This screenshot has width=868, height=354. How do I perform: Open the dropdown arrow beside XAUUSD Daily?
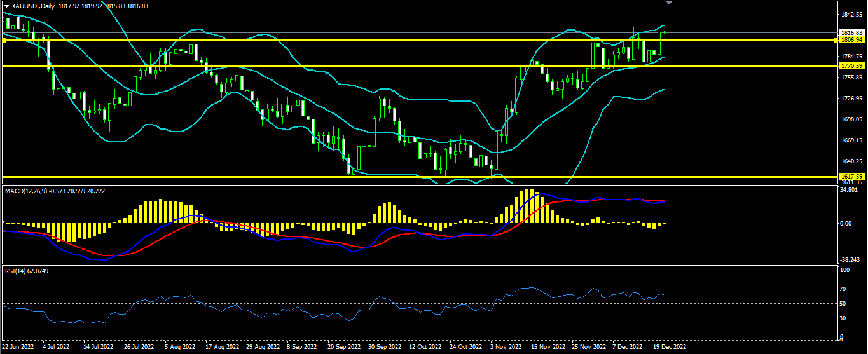pyautogui.click(x=6, y=5)
